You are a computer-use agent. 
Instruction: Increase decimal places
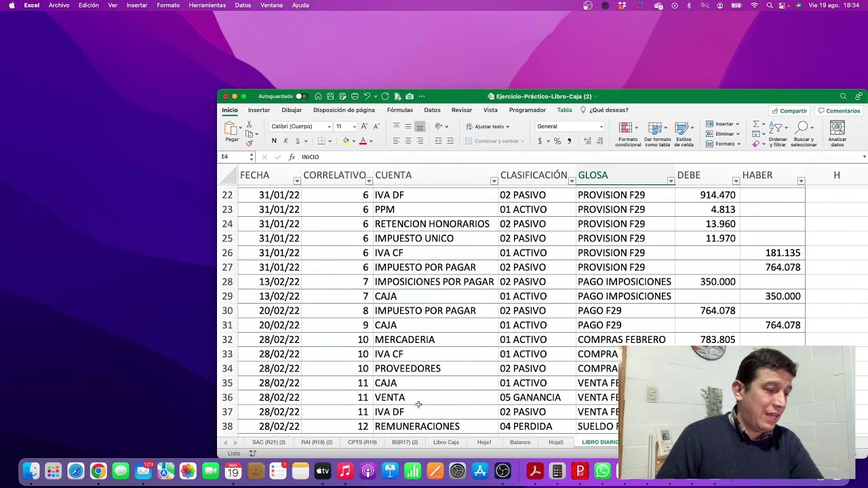pos(587,141)
